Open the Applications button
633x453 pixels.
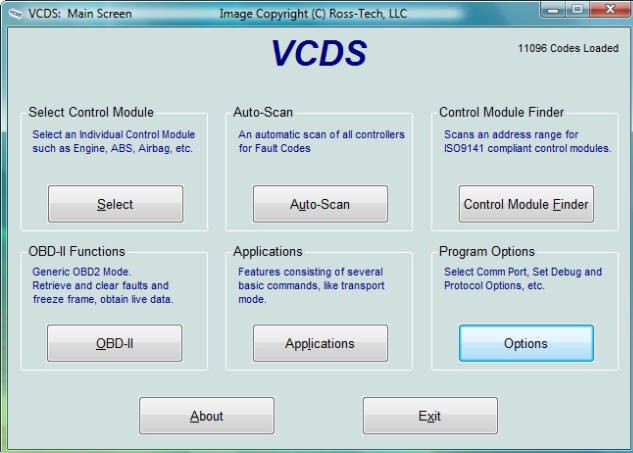[x=320, y=343]
